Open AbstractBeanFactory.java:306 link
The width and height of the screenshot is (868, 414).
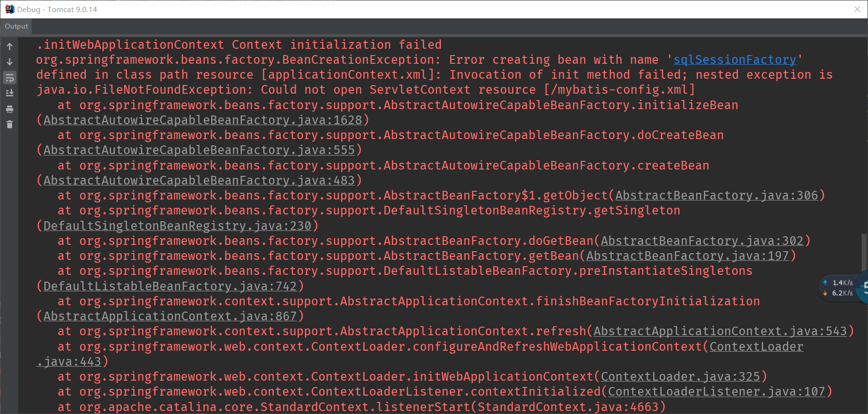[x=717, y=196]
